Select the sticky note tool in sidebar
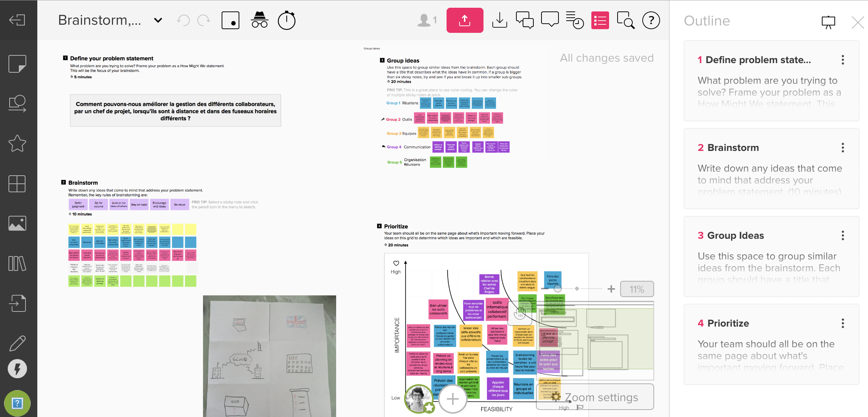This screenshot has height=417, width=868. (x=17, y=64)
